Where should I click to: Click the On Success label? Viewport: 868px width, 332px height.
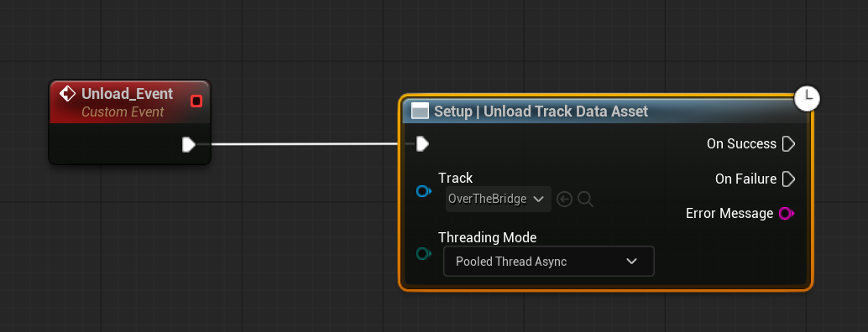tap(742, 144)
